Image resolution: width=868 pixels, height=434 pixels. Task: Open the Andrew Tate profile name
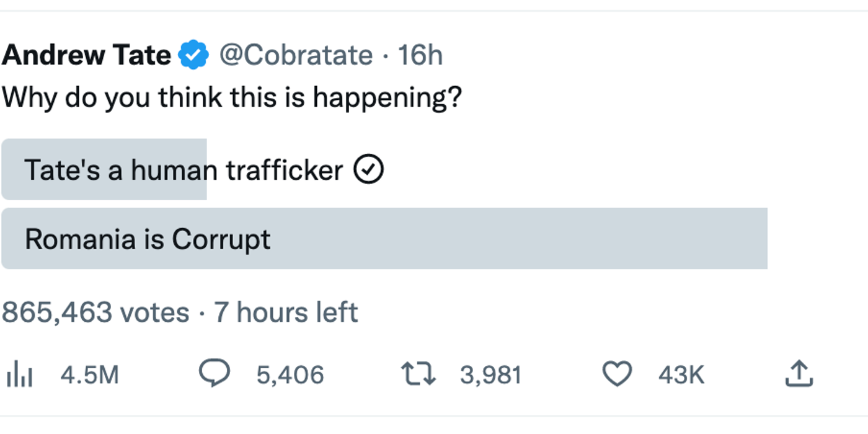tap(86, 56)
